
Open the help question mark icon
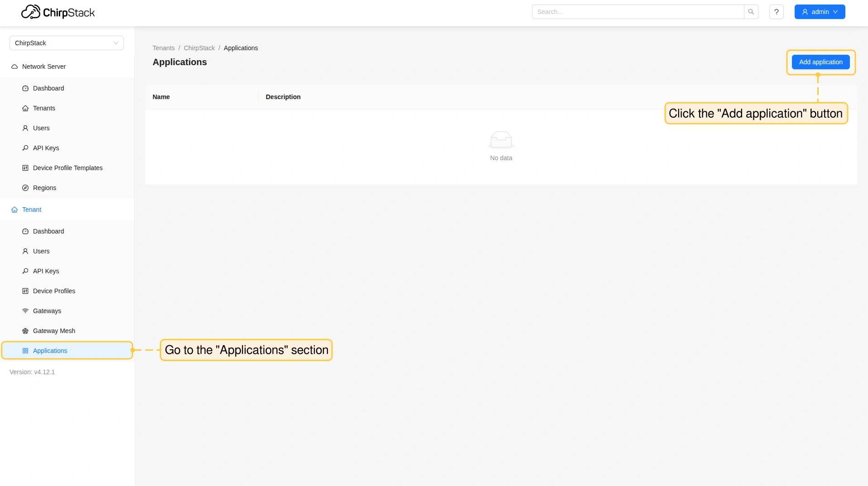(x=776, y=12)
